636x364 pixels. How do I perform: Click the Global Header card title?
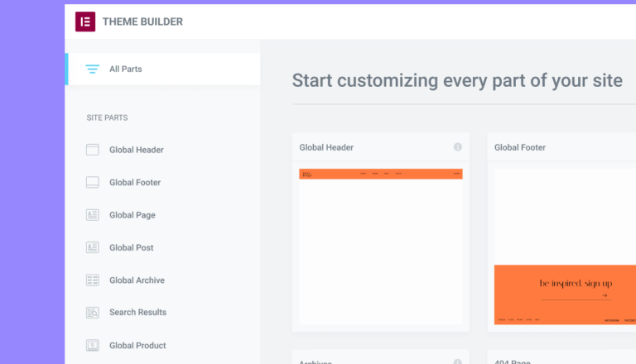pyautogui.click(x=326, y=147)
